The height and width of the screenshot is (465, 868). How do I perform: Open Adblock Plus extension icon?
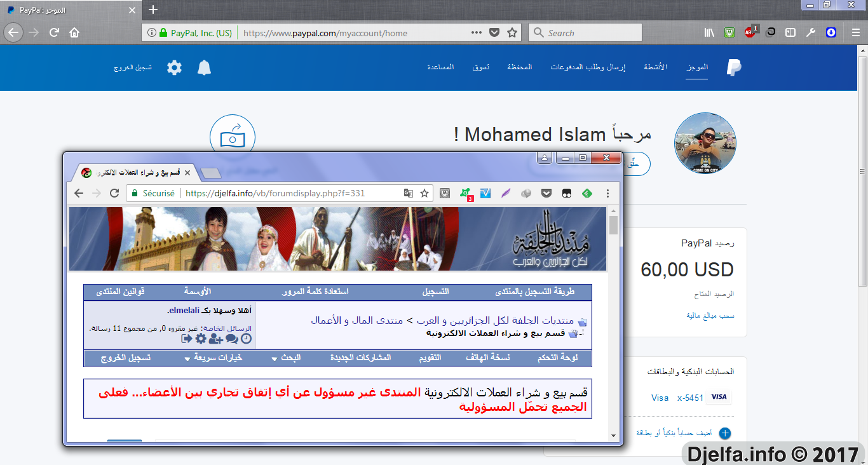(x=750, y=32)
